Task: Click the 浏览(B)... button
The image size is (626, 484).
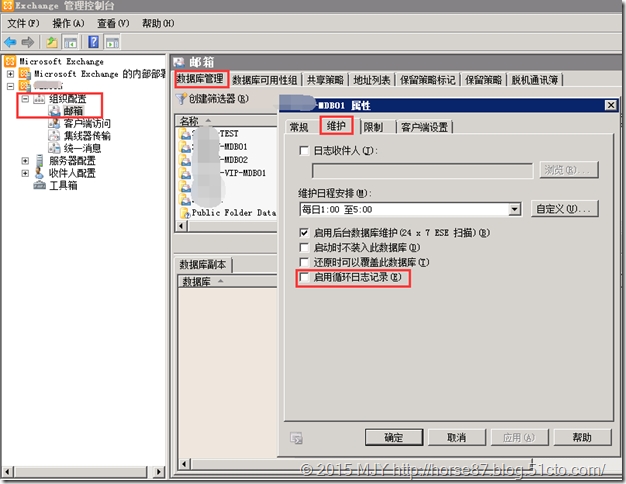Action: click(568, 170)
